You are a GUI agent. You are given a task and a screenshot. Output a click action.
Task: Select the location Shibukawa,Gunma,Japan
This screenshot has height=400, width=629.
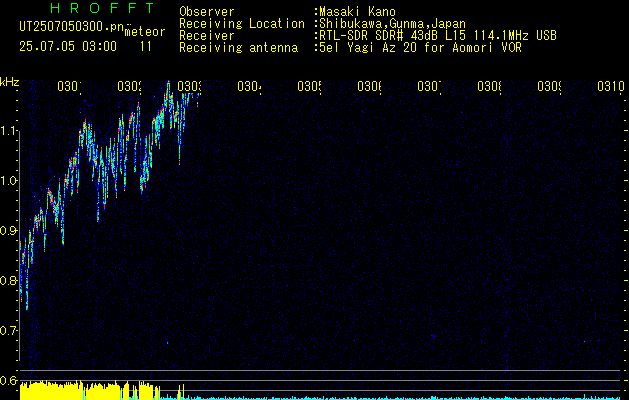click(x=393, y=24)
